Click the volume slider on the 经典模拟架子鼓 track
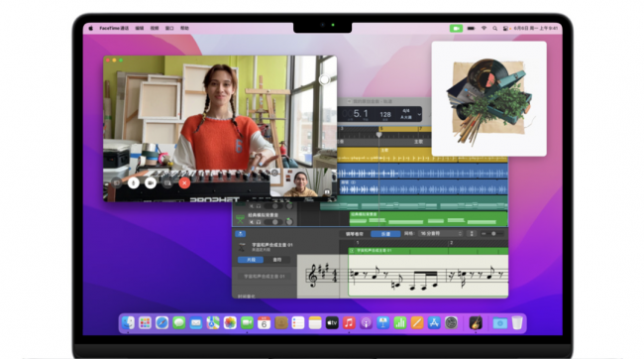 click(x=273, y=222)
